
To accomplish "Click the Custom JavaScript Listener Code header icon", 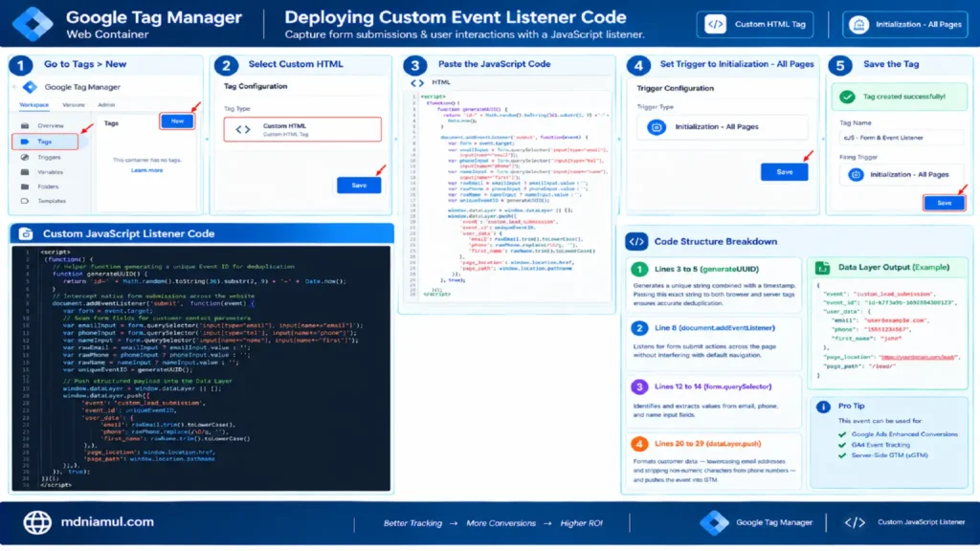I will pyautogui.click(x=26, y=233).
